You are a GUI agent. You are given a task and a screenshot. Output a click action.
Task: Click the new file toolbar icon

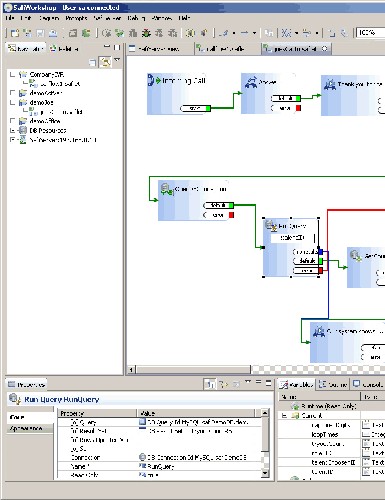[14, 33]
